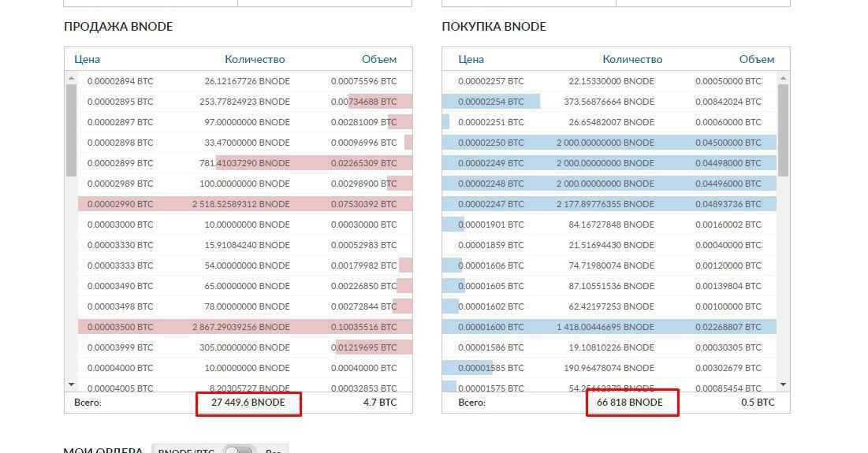Sort sell orders by Количество header
Viewport: 868px width, 453px height.
point(255,59)
